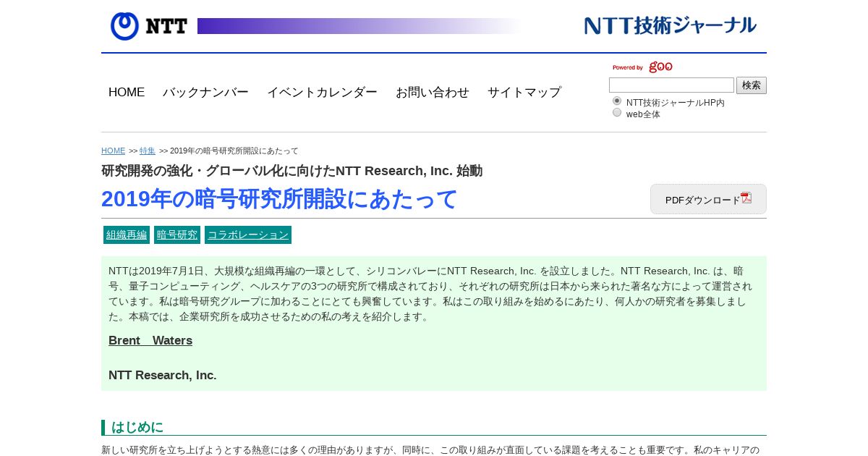Follow the 特集 breadcrumb link

148,151
